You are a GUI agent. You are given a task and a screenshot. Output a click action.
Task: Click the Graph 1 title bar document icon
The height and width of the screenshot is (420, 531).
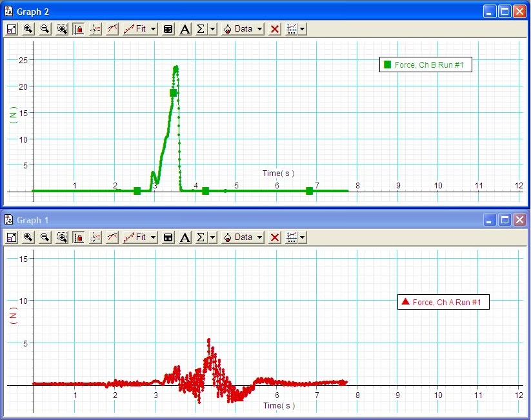8,220
